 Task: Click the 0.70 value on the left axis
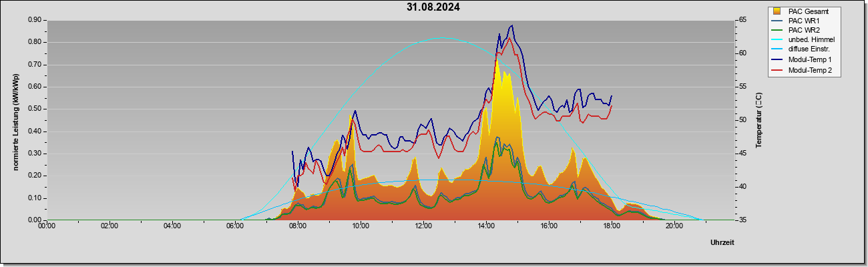35,65
